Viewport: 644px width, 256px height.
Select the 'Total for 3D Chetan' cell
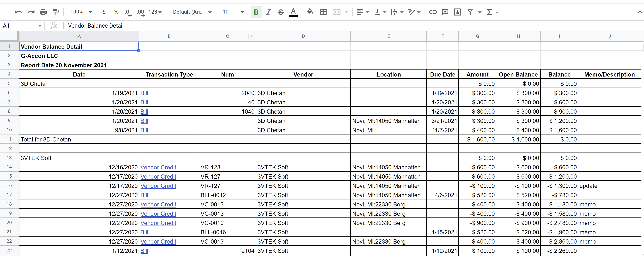79,139
